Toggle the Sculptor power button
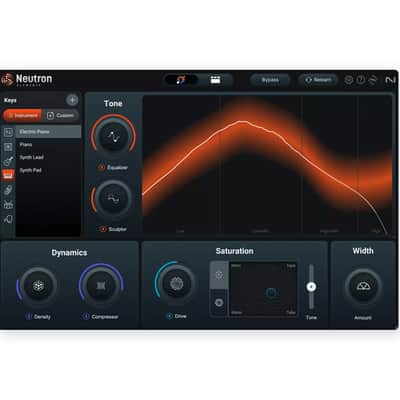 click(103, 229)
